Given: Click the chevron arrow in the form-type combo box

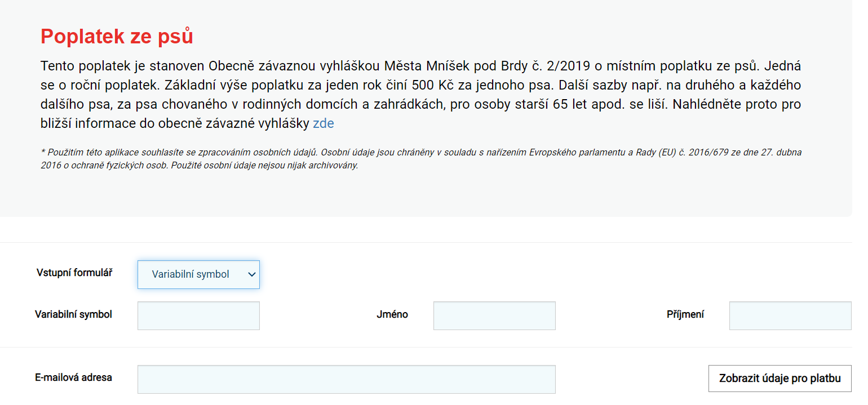Looking at the screenshot, I should point(252,275).
